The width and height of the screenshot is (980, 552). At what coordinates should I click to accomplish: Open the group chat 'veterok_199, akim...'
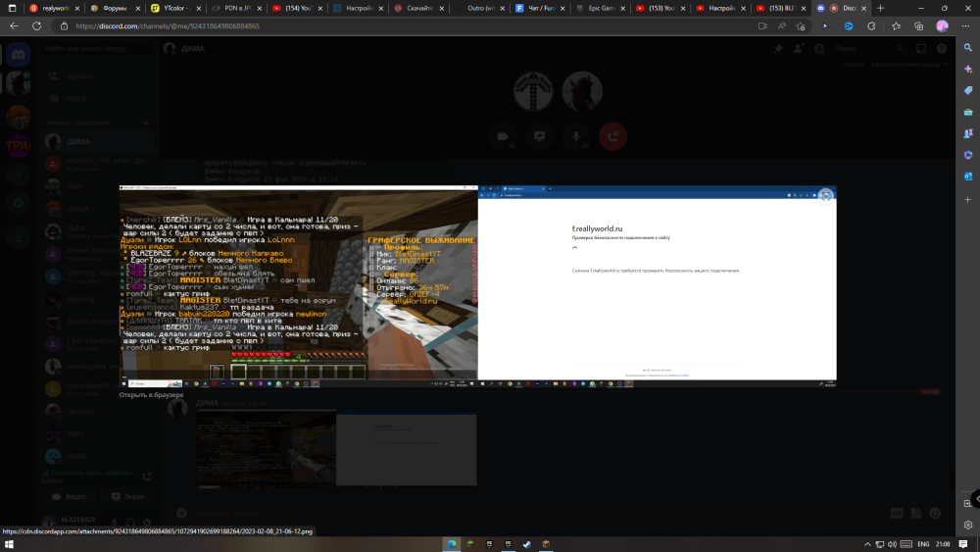(x=99, y=164)
